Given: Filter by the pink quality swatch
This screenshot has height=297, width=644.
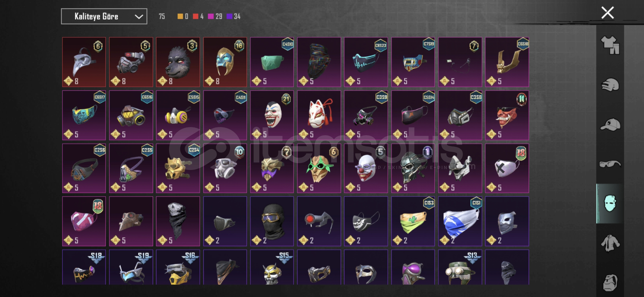Looking at the screenshot, I should click(x=211, y=16).
